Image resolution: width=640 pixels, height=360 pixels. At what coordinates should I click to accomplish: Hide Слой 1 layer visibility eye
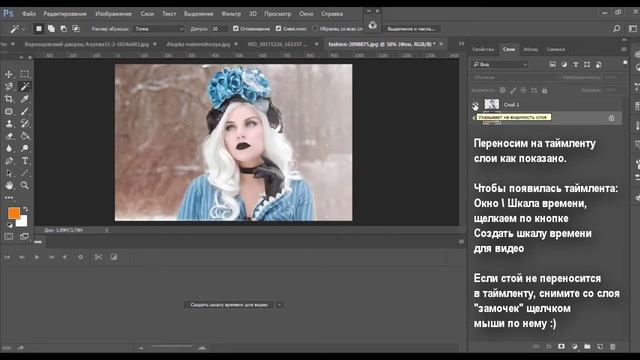coord(476,105)
